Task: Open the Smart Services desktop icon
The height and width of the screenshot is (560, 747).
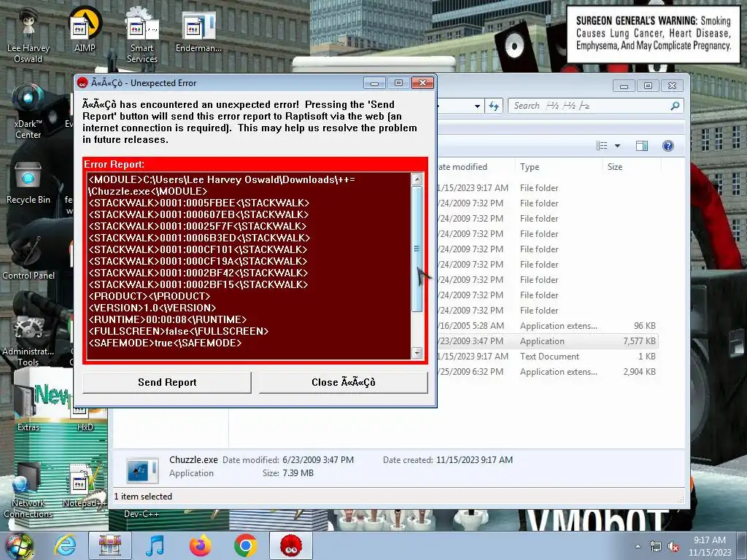Action: (x=142, y=36)
